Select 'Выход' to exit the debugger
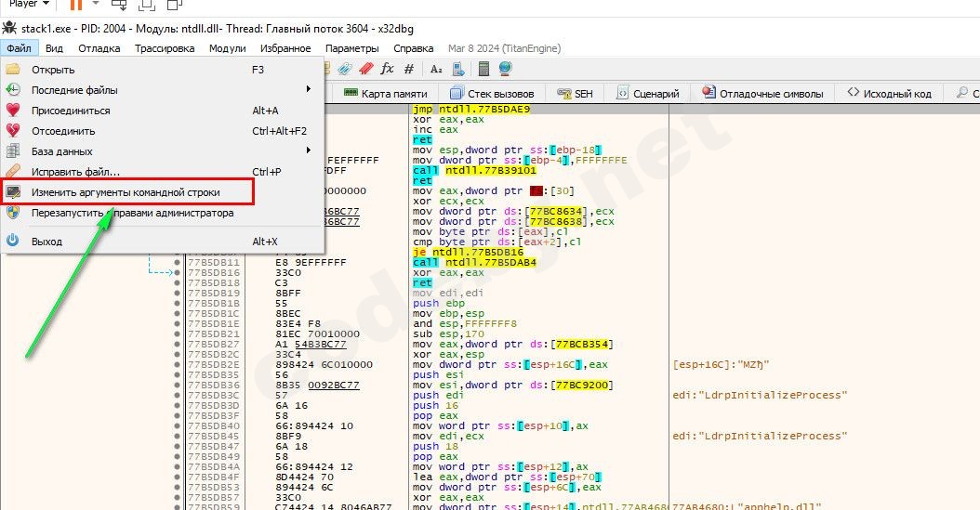Image resolution: width=980 pixels, height=510 pixels. tap(46, 242)
